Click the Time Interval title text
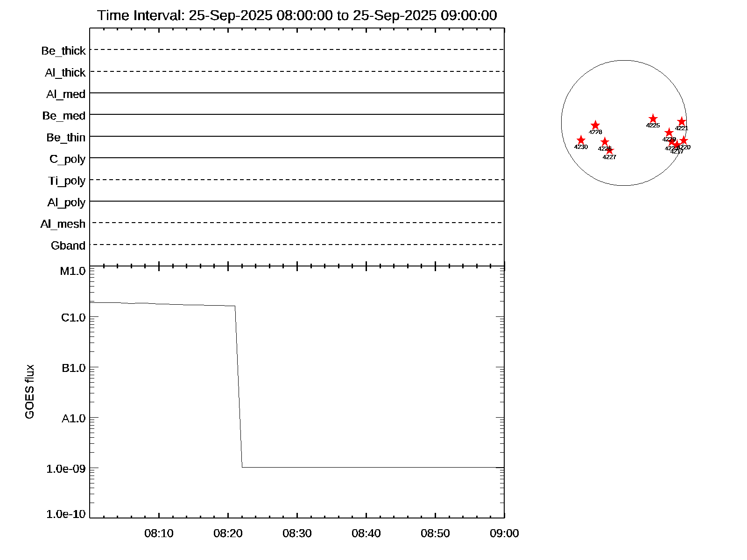Image resolution: width=747 pixels, height=560 pixels. [297, 15]
